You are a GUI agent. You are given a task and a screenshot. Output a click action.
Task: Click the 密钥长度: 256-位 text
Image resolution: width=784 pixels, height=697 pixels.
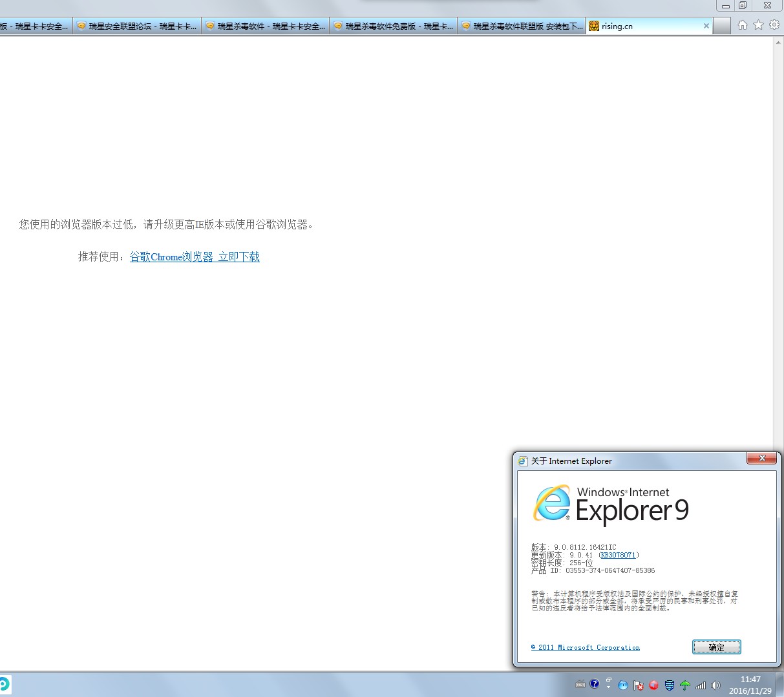[562, 563]
